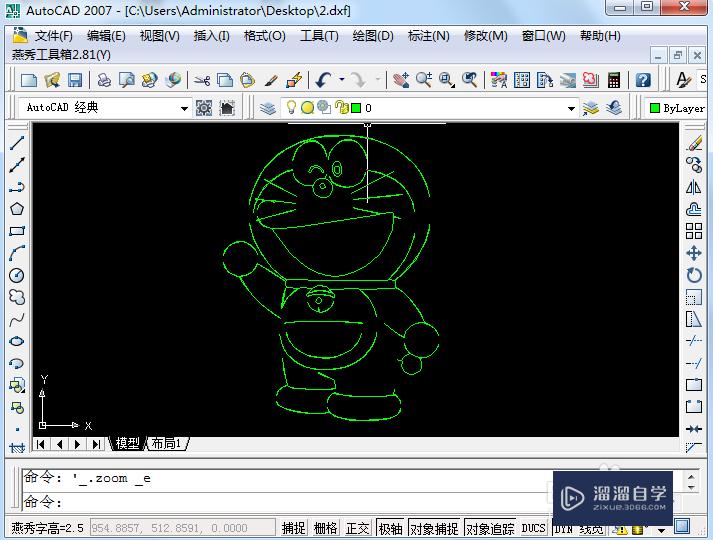Viewport: 713px width, 540px height.
Task: Go to first layout tab arrow
Action: coord(40,444)
